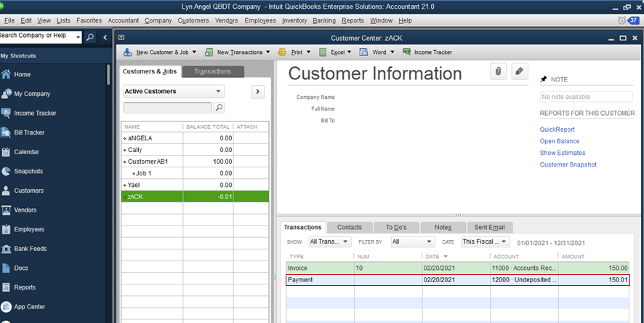This screenshot has width=644, height=323.
Task: Expand the customer list view arrow button
Action: (257, 92)
